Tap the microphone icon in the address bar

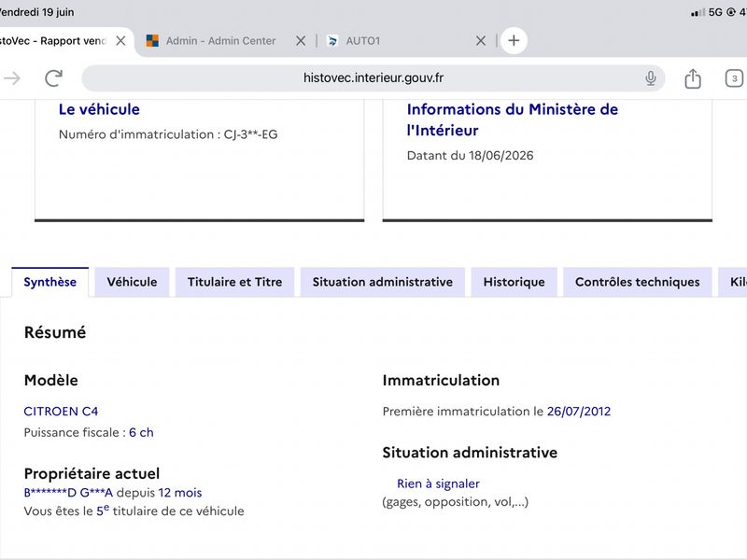651,78
